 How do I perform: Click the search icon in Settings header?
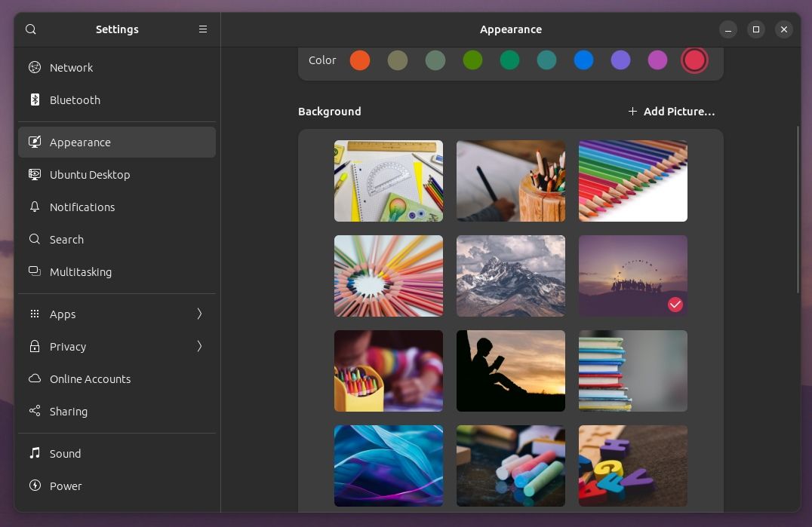pos(31,29)
